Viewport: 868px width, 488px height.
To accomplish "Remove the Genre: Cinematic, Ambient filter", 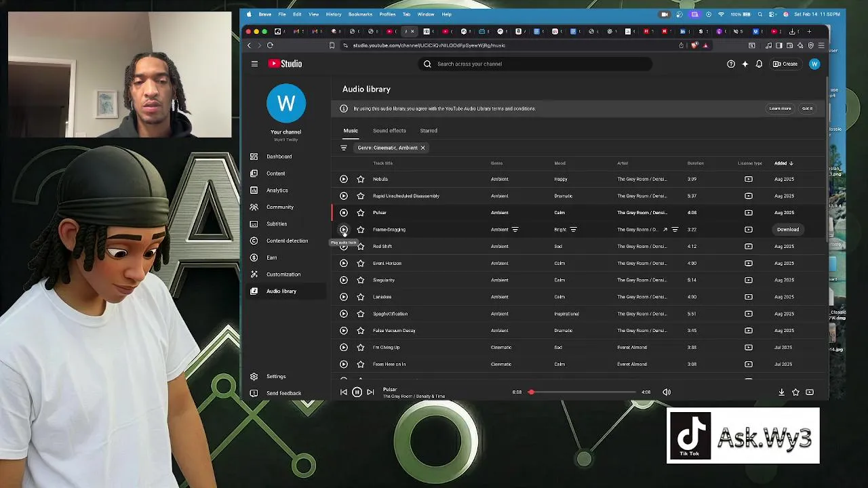I will (x=422, y=148).
